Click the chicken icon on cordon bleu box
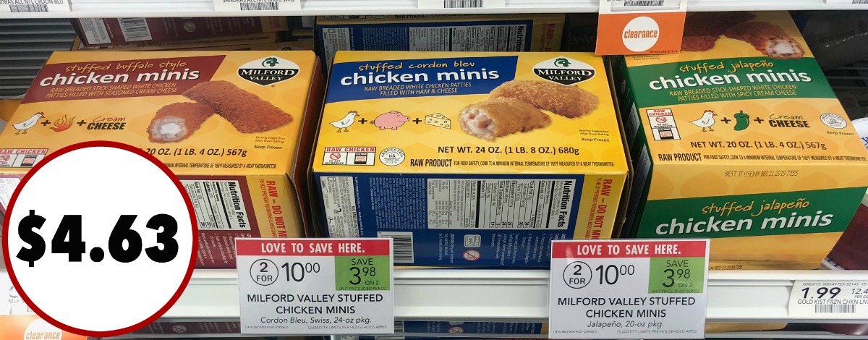This screenshot has height=340, width=868. pyautogui.click(x=344, y=120)
